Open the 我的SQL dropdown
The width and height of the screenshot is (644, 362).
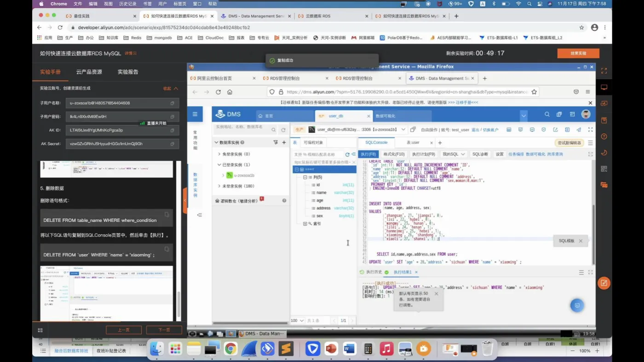point(454,154)
